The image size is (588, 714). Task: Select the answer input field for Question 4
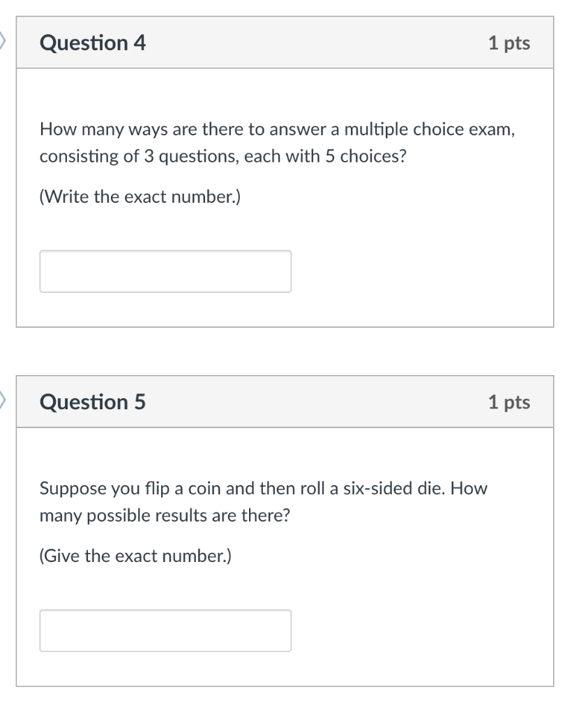(x=166, y=271)
